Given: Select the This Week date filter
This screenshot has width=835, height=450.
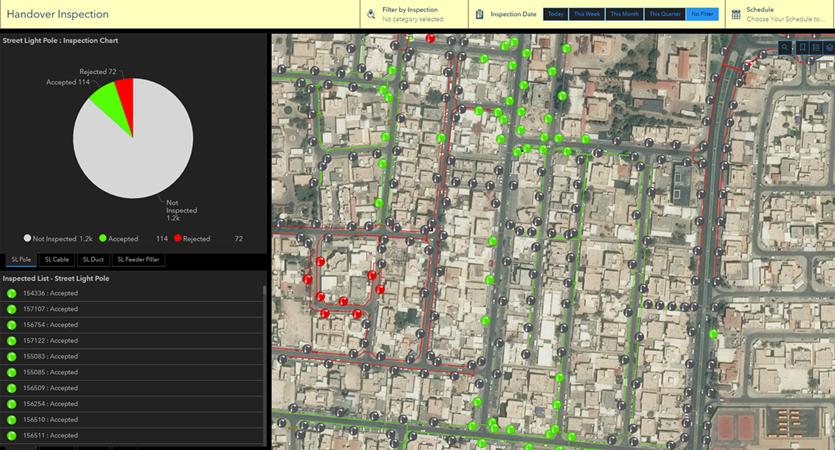Looking at the screenshot, I should (x=587, y=14).
